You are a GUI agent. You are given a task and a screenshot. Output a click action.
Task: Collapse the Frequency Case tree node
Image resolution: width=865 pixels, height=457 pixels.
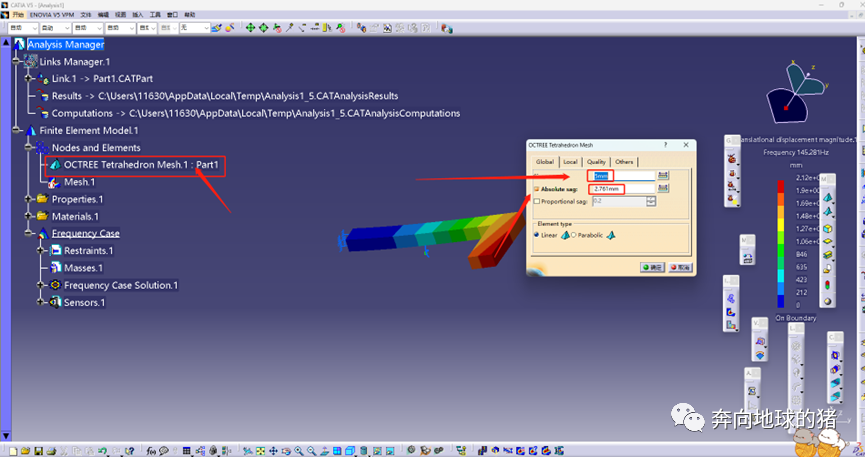point(29,233)
